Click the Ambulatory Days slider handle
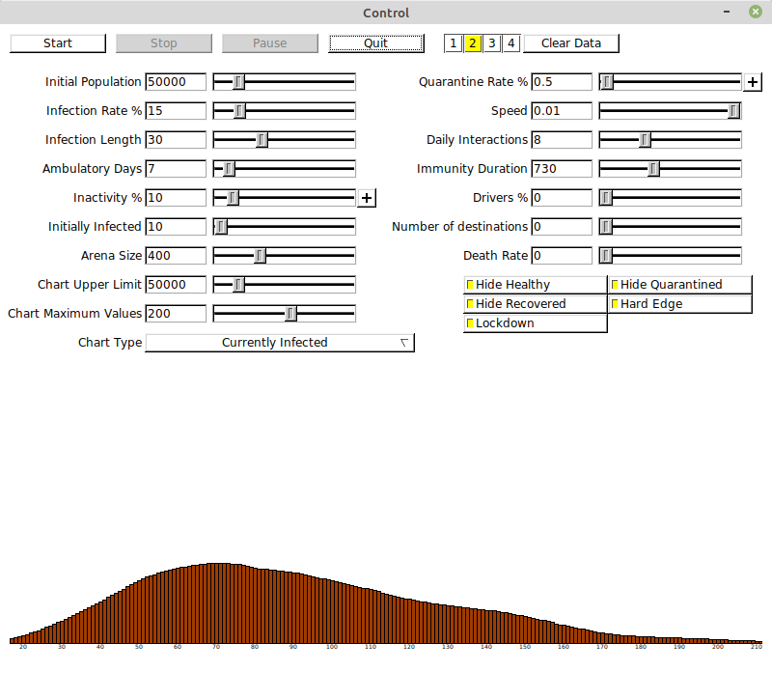 229,169
